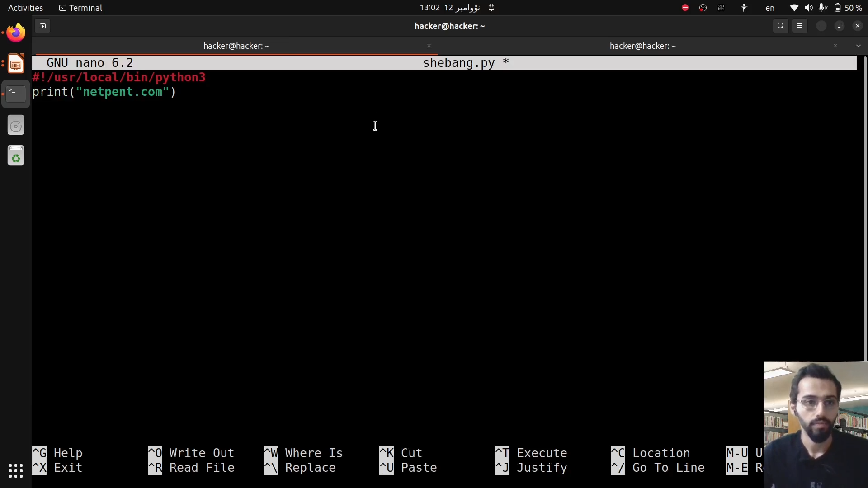The width and height of the screenshot is (868, 488).
Task: Click the Help (^G) shortcut icon
Action: (40, 453)
